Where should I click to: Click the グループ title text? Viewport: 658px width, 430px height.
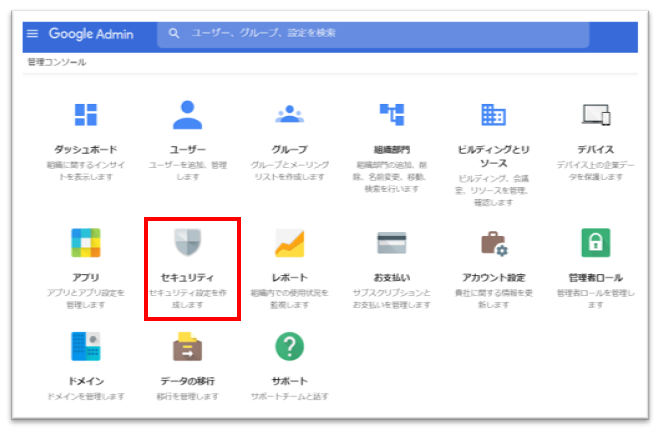(290, 149)
